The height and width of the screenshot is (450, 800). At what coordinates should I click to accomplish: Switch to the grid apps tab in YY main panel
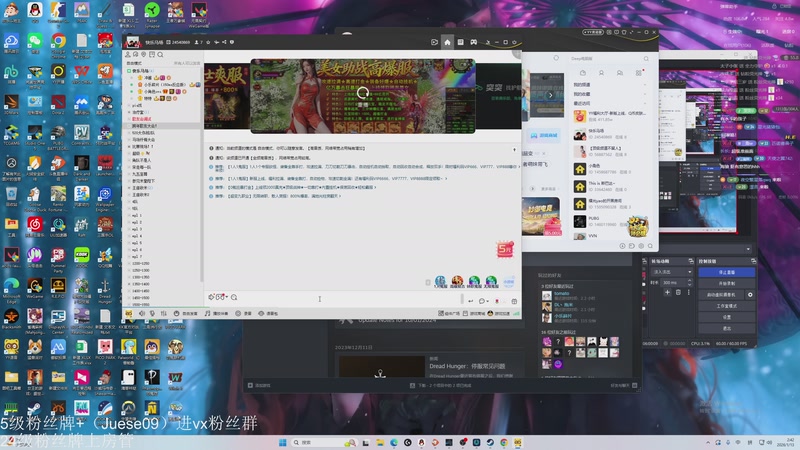tap(638, 73)
